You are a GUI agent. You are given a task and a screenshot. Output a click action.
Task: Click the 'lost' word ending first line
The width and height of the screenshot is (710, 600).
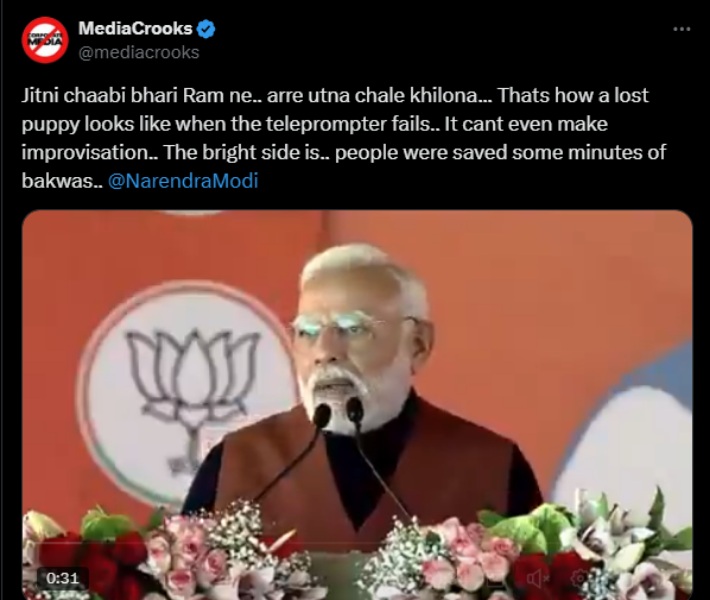point(631,96)
